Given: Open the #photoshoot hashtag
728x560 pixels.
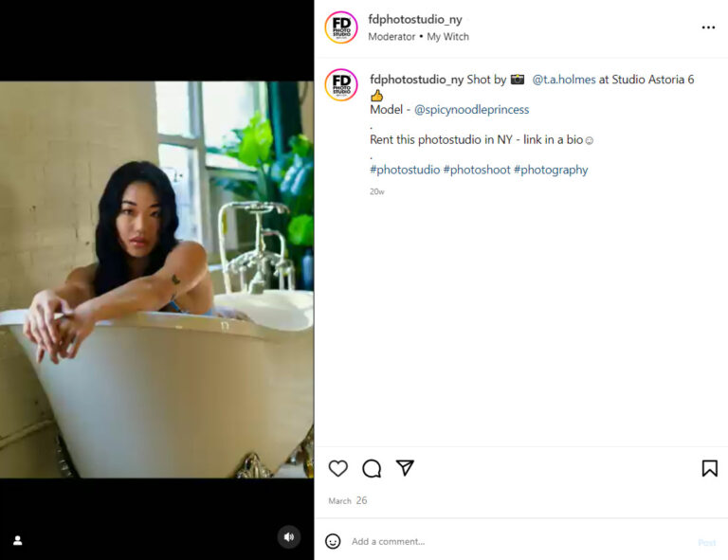Looking at the screenshot, I should pos(477,170).
